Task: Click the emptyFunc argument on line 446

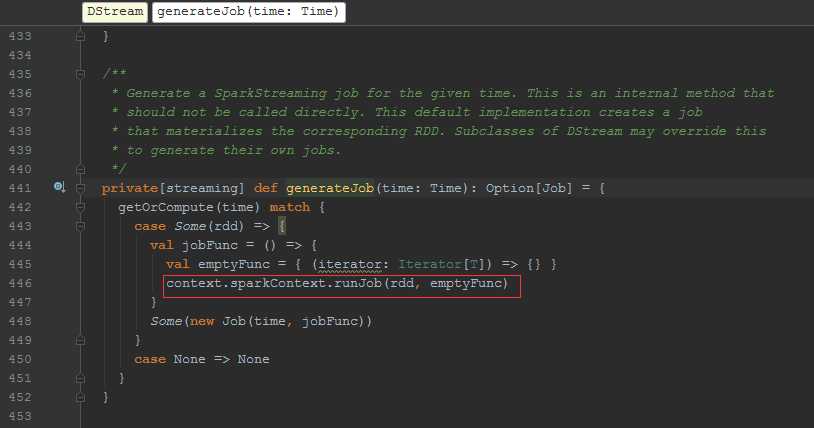Action: pos(466,283)
